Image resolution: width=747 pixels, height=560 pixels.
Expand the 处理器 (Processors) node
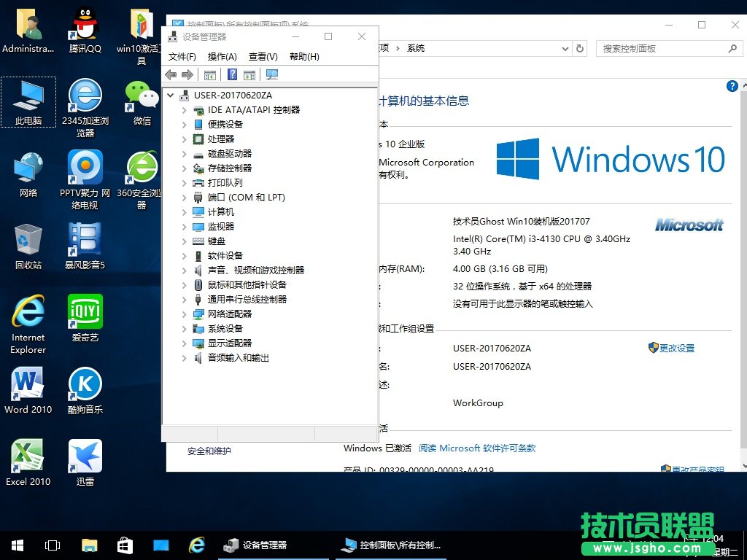coord(185,139)
